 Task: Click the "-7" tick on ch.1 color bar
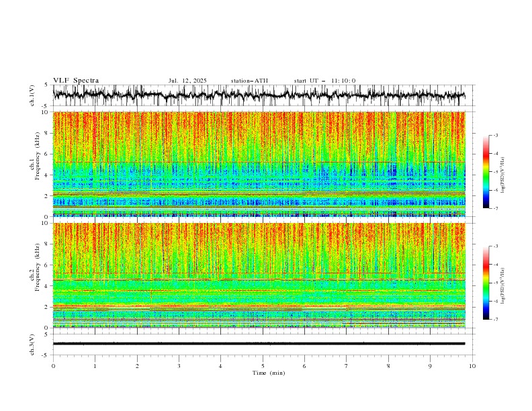pyautogui.click(x=496, y=208)
